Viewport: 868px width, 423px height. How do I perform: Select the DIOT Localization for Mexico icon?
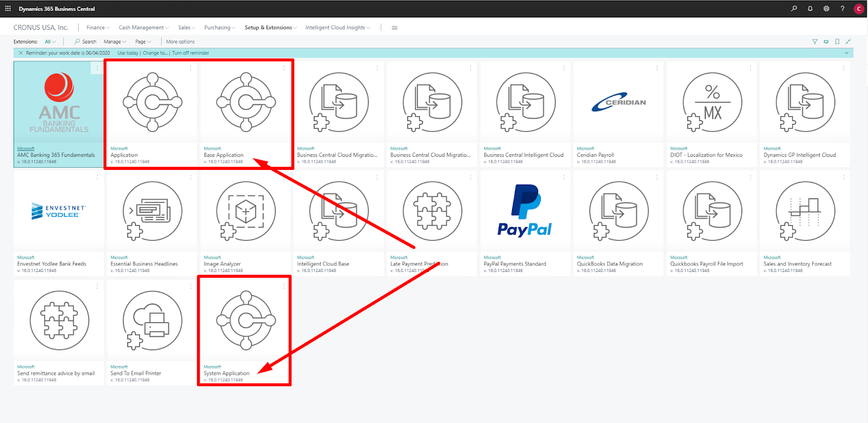point(712,102)
